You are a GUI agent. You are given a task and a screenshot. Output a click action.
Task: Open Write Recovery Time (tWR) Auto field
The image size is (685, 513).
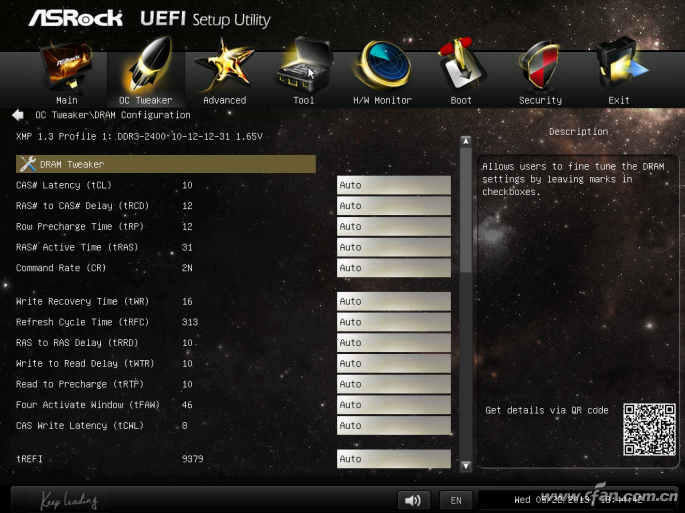click(394, 302)
